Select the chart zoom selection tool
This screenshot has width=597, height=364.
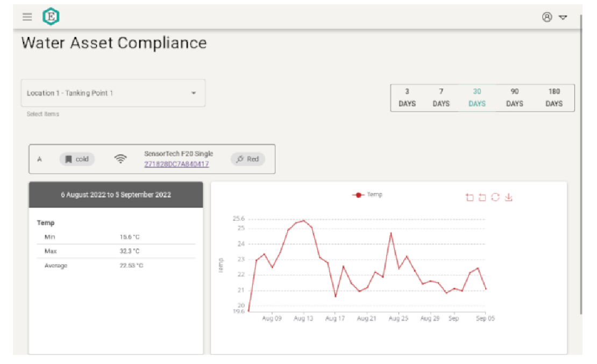click(x=468, y=197)
